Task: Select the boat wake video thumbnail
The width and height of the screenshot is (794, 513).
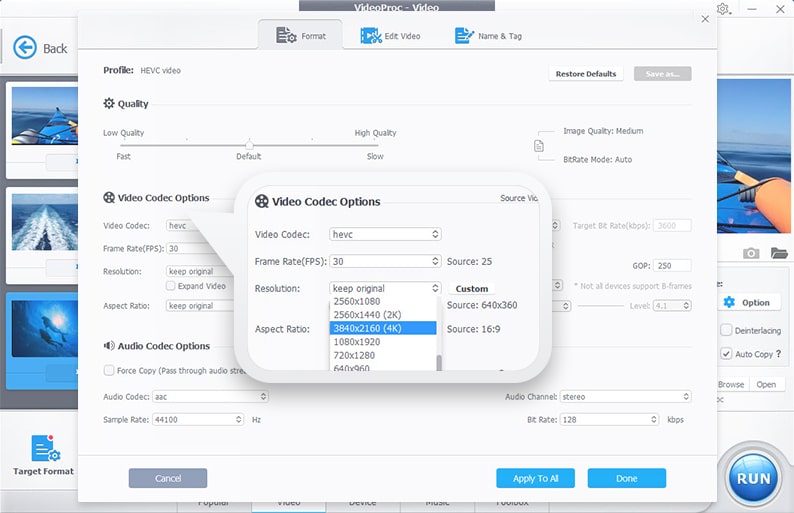Action: point(45,222)
